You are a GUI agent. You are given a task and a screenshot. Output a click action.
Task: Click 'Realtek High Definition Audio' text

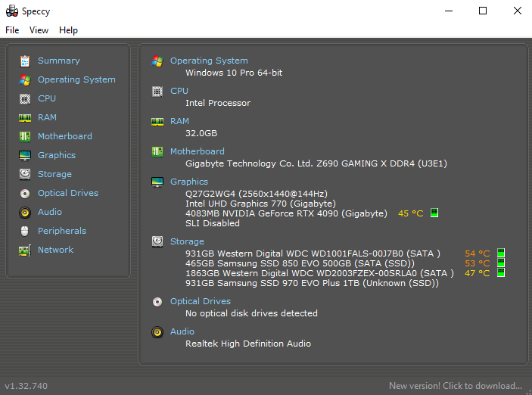click(x=248, y=344)
